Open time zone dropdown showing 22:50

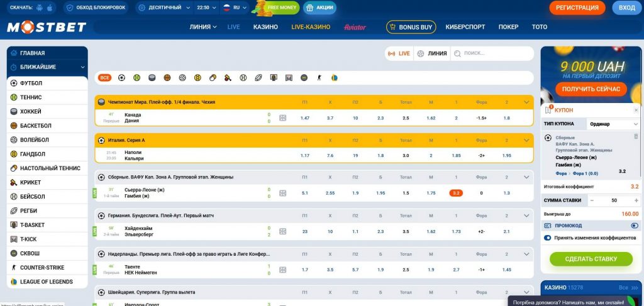[207, 8]
